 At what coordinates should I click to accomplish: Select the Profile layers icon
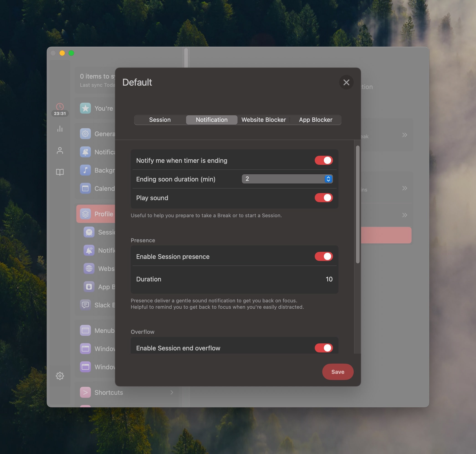(85, 214)
